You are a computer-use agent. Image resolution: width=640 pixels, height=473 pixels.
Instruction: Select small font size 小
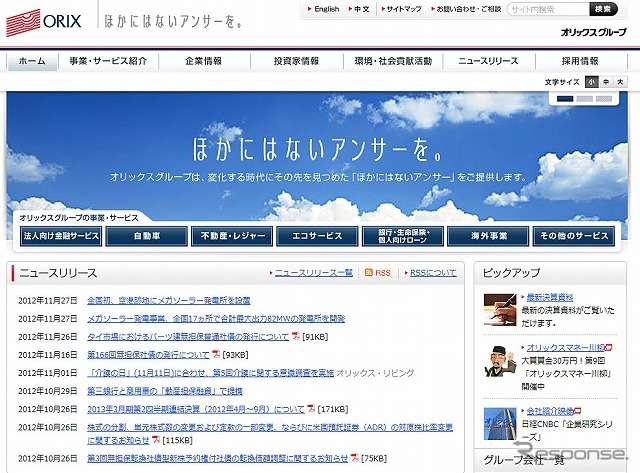591,82
